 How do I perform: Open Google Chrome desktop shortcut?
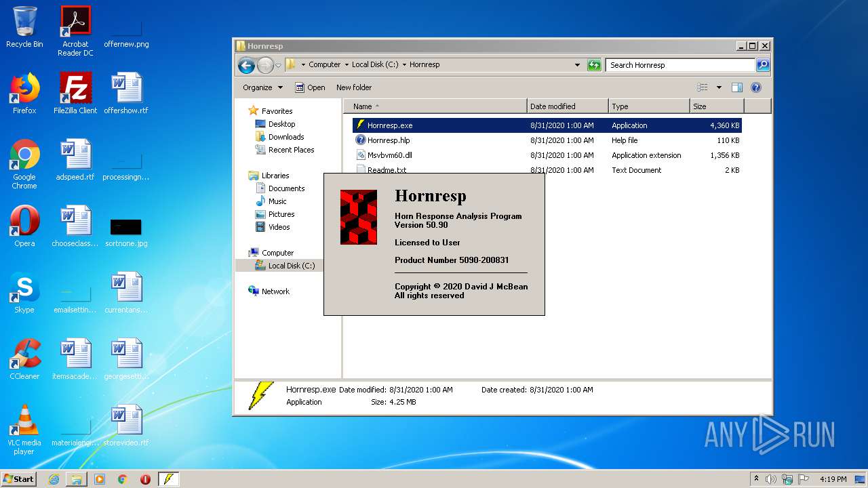click(x=24, y=164)
